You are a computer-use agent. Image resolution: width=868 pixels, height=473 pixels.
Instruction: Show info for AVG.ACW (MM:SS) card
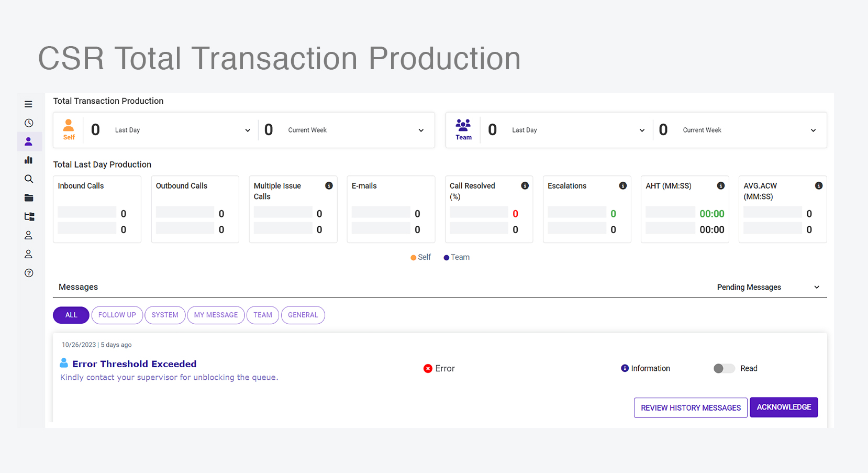(819, 186)
